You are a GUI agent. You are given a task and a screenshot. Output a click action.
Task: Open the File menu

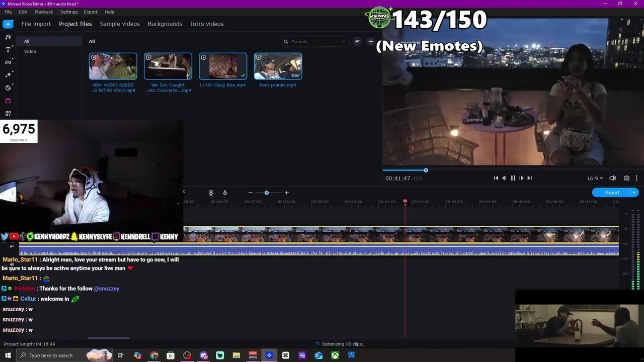tap(8, 12)
